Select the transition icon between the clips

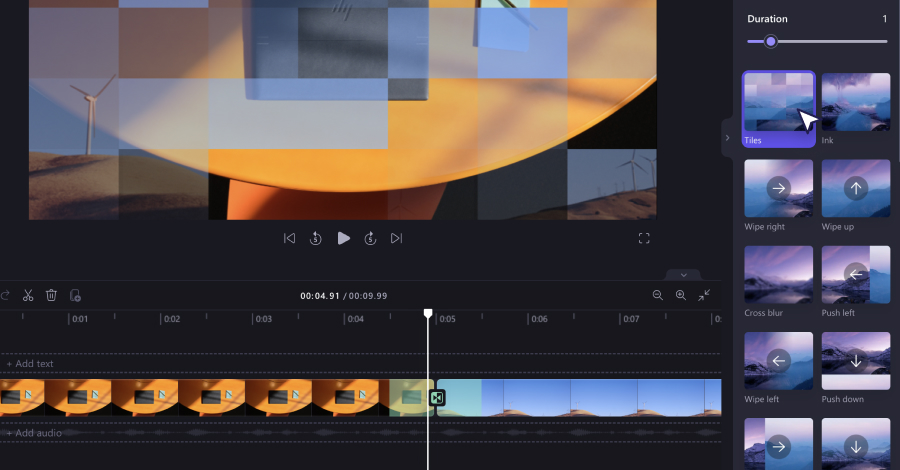click(437, 398)
